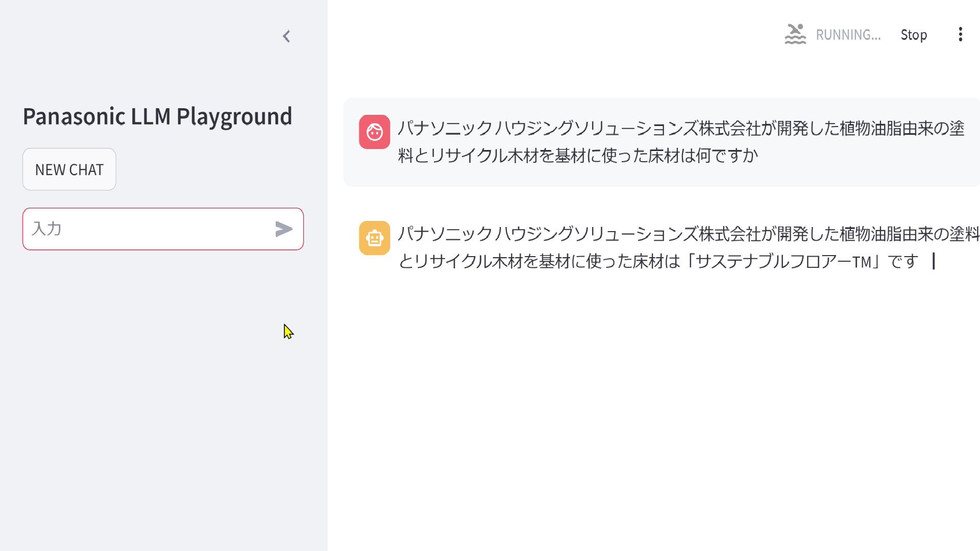Click the yellow robot assistant avatar
Screen dimensions: 980x551
point(374,238)
